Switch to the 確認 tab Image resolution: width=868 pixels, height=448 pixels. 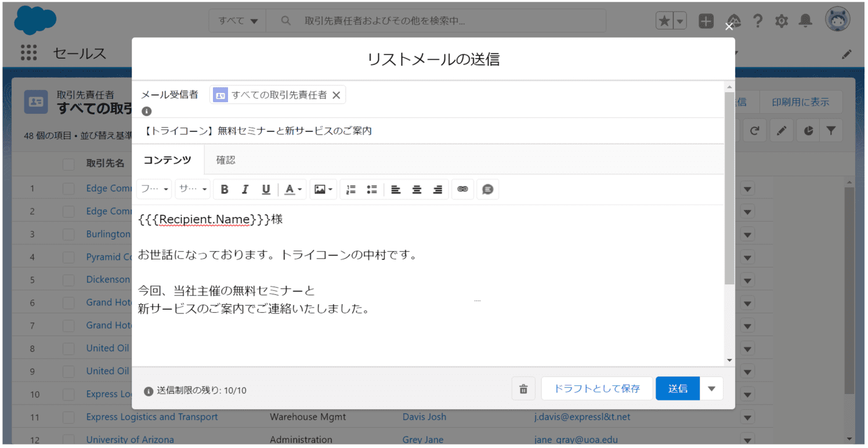coord(226,160)
